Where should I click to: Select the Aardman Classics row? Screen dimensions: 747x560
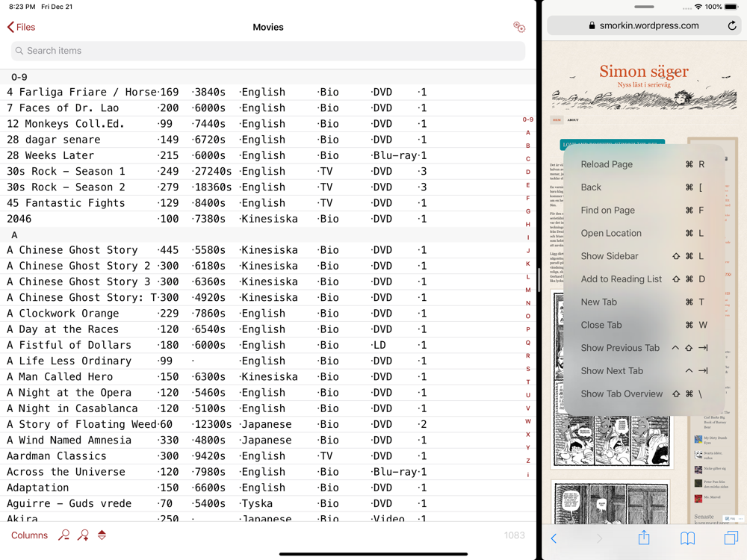(x=268, y=455)
